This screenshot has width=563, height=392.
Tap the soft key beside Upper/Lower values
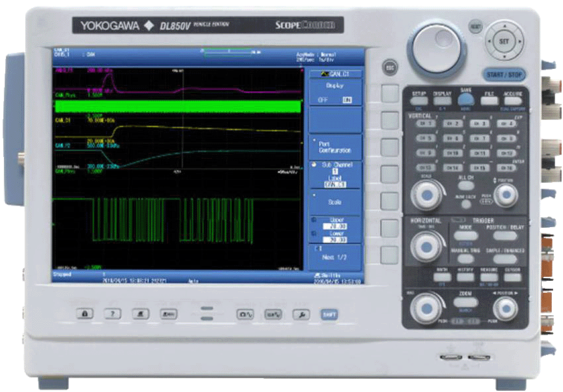pos(389,228)
